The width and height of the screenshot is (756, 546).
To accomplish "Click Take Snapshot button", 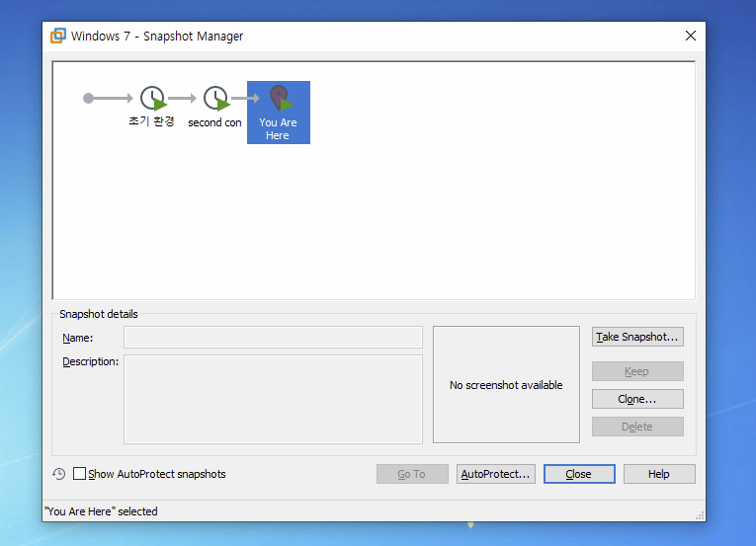I will [637, 337].
